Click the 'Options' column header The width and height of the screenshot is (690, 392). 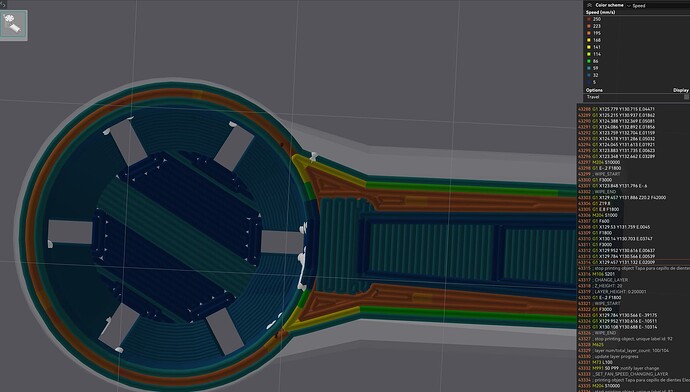tap(594, 90)
